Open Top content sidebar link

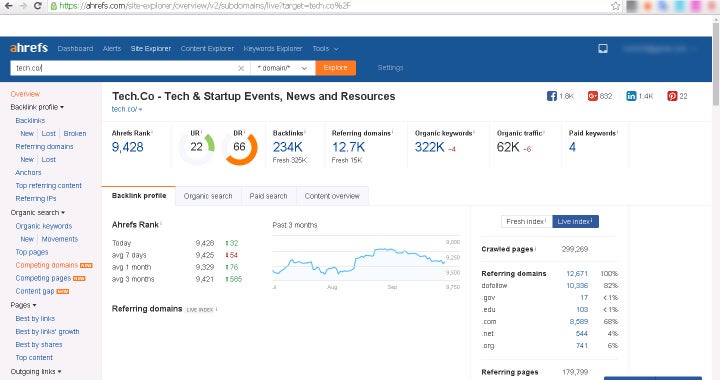pos(34,358)
